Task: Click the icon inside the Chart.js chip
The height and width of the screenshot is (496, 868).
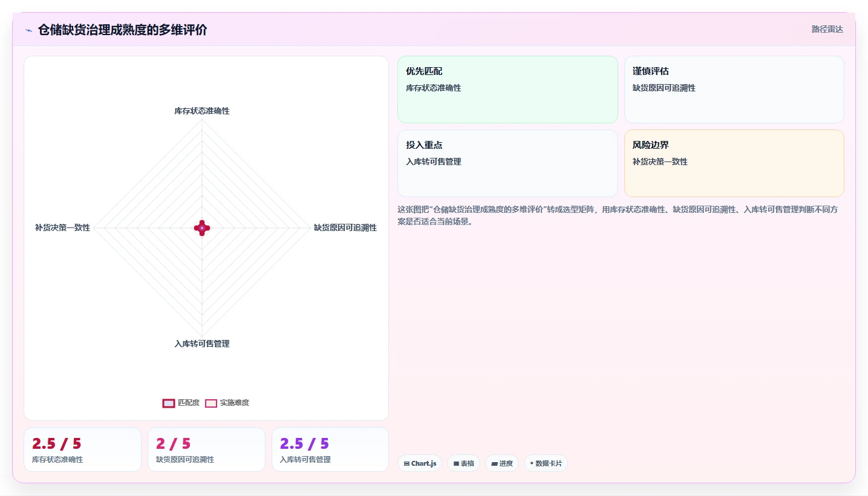Action: pos(406,464)
